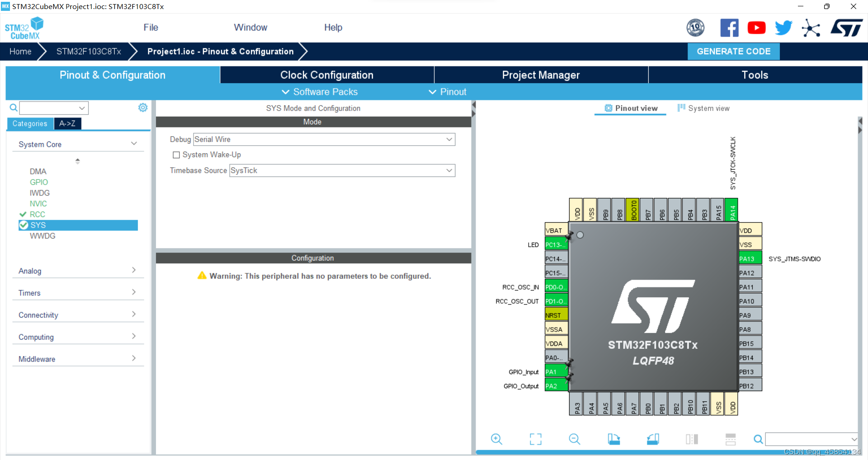This screenshot has height=460, width=868.
Task: Select the PB12 pin
Action: coord(750,386)
